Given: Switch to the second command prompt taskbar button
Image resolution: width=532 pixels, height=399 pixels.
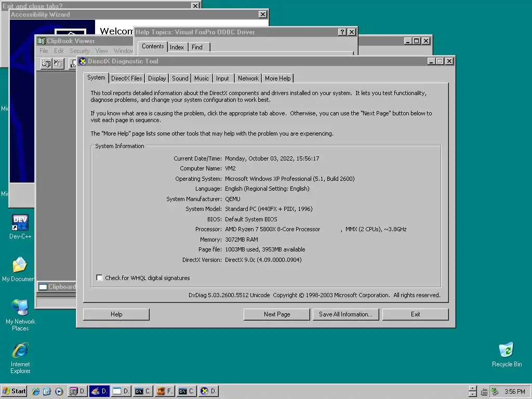Looking at the screenshot, I should click(187, 392).
